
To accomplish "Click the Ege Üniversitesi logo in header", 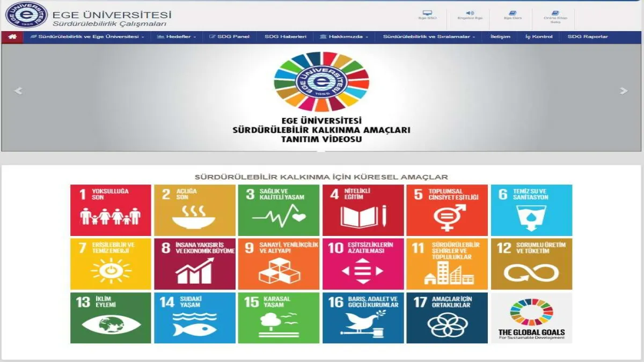I will pos(26,15).
